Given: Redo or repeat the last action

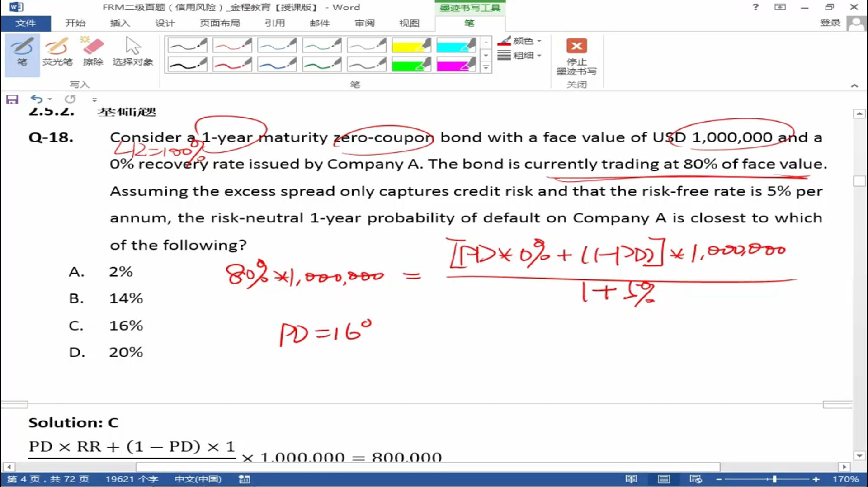Looking at the screenshot, I should 70,99.
